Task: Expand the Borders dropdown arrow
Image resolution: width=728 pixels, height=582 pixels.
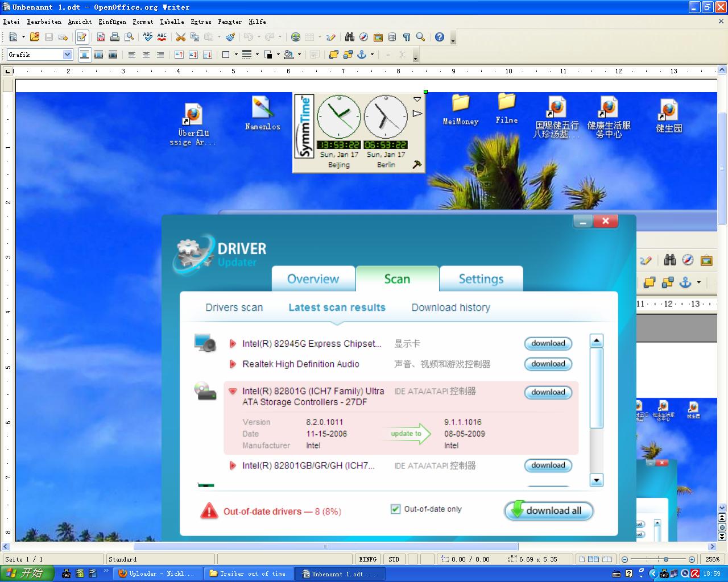Action: [236, 55]
